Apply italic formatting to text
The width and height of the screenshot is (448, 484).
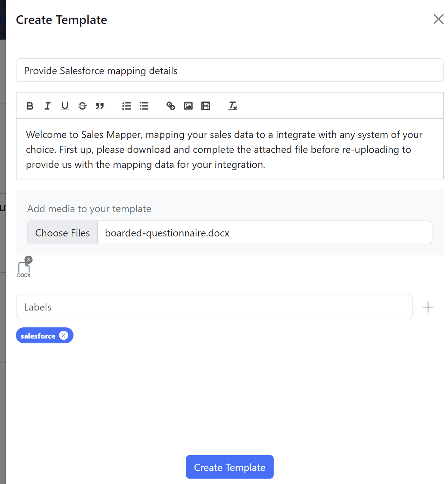click(47, 106)
